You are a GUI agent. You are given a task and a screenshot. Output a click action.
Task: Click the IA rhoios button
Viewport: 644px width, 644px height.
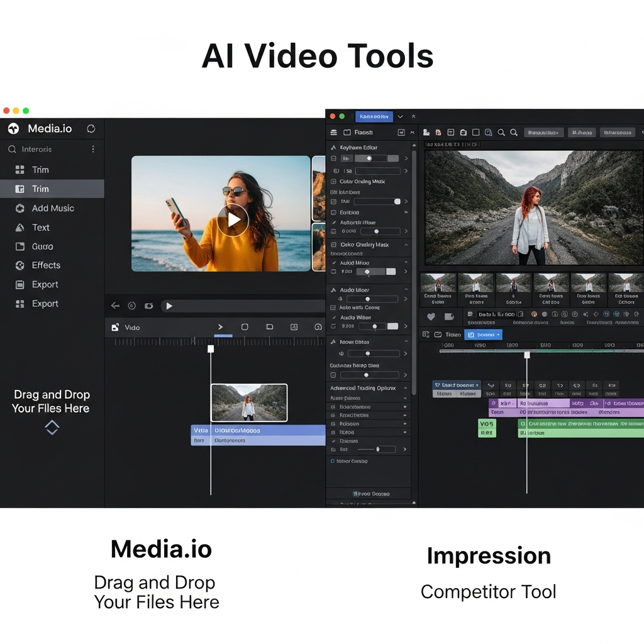tap(582, 132)
